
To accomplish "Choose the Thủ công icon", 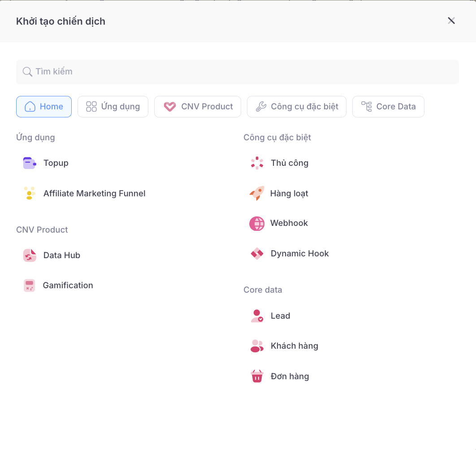I will [257, 163].
